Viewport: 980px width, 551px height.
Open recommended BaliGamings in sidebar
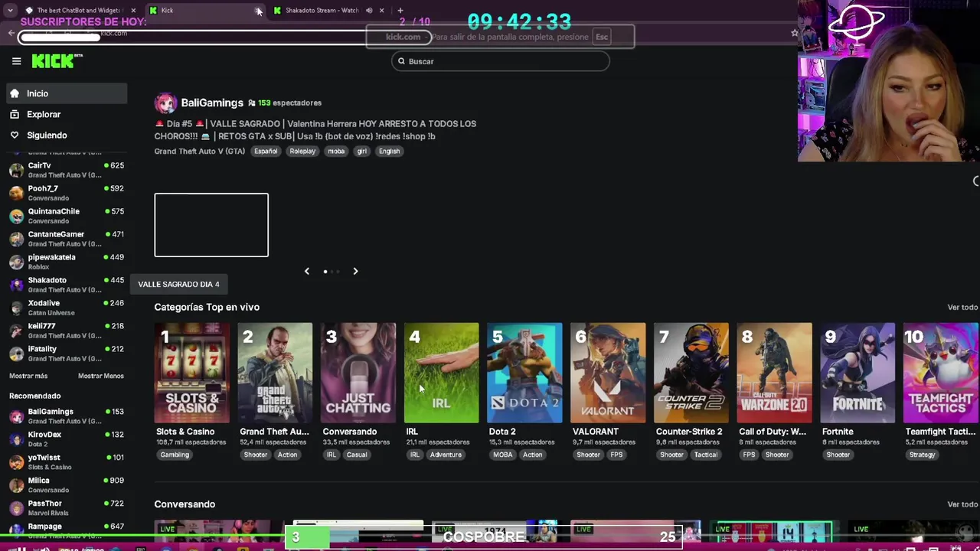pos(67,416)
